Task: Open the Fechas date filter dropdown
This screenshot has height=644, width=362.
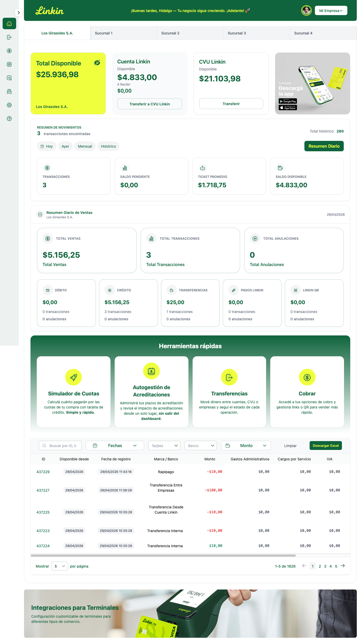Action: pos(115,446)
